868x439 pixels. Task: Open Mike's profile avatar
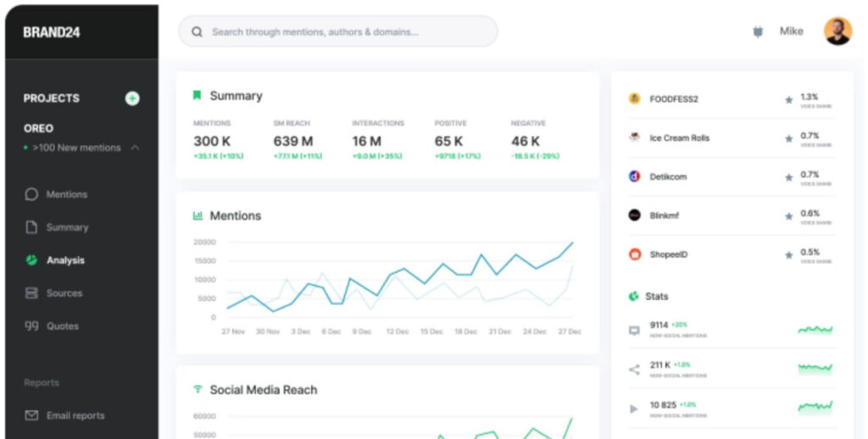click(837, 31)
